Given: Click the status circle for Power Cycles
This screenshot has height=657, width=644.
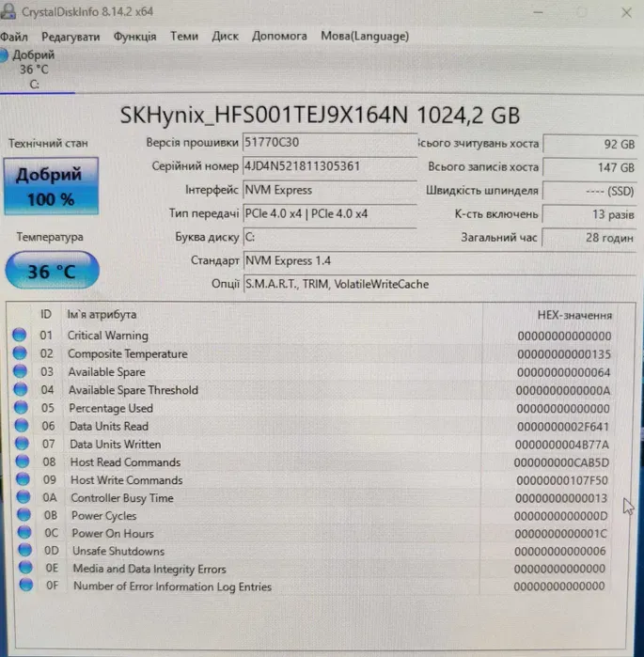Looking at the screenshot, I should (x=24, y=514).
